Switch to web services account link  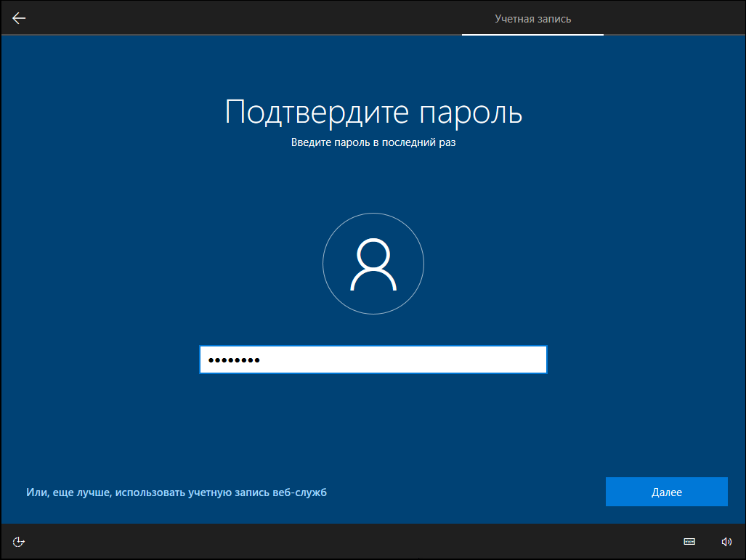pos(177,492)
